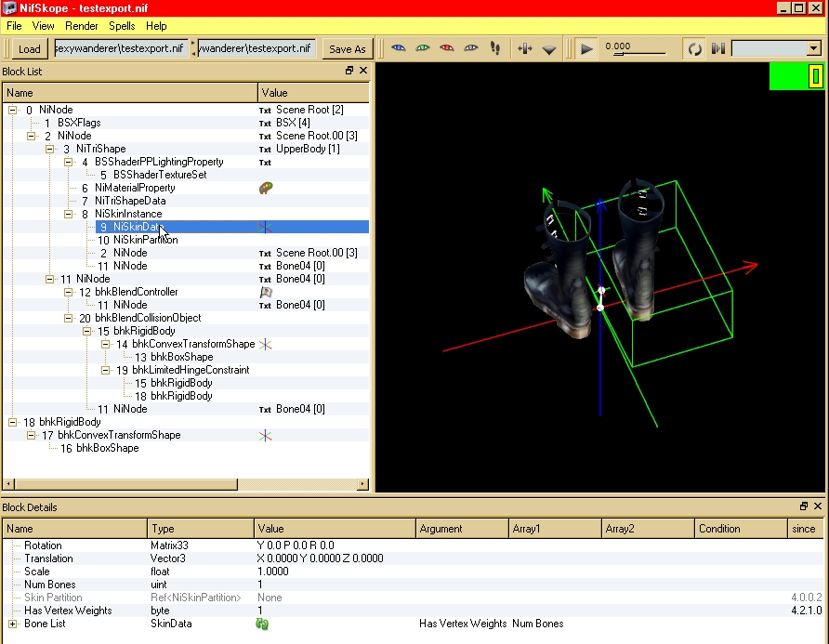The image size is (829, 644).
Task: Click Txt icon of UpperBody value
Action: coord(265,150)
